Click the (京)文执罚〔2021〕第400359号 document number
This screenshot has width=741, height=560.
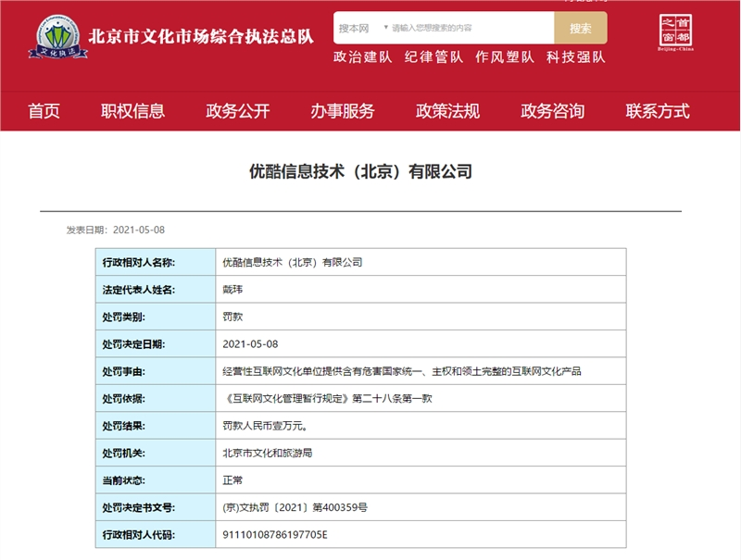pyautogui.click(x=295, y=507)
